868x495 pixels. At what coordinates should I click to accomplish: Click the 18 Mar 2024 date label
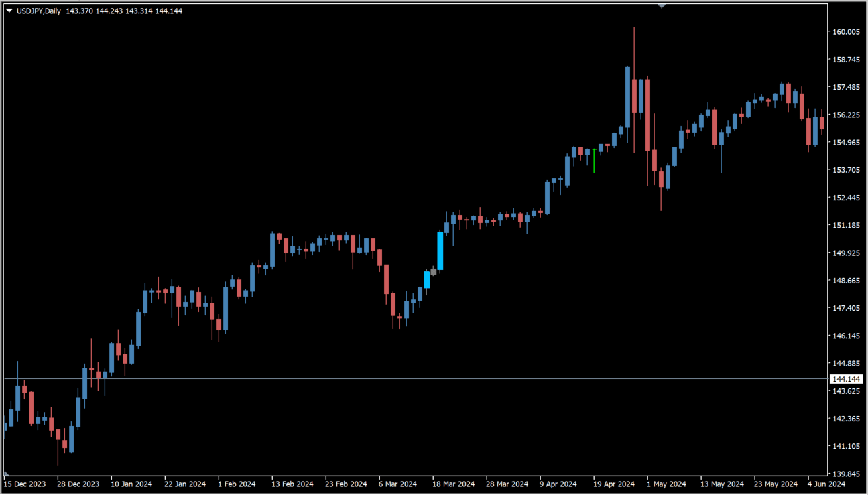coord(453,484)
